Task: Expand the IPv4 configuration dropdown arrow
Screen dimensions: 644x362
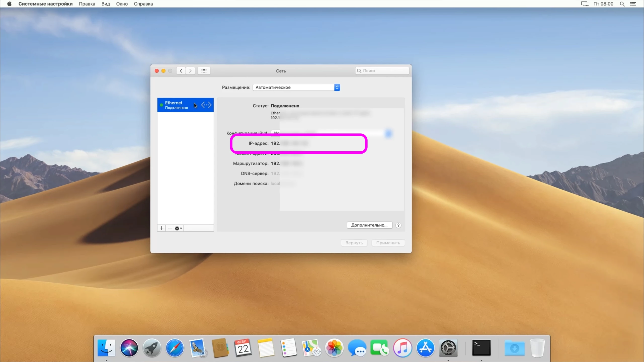Action: pyautogui.click(x=388, y=133)
